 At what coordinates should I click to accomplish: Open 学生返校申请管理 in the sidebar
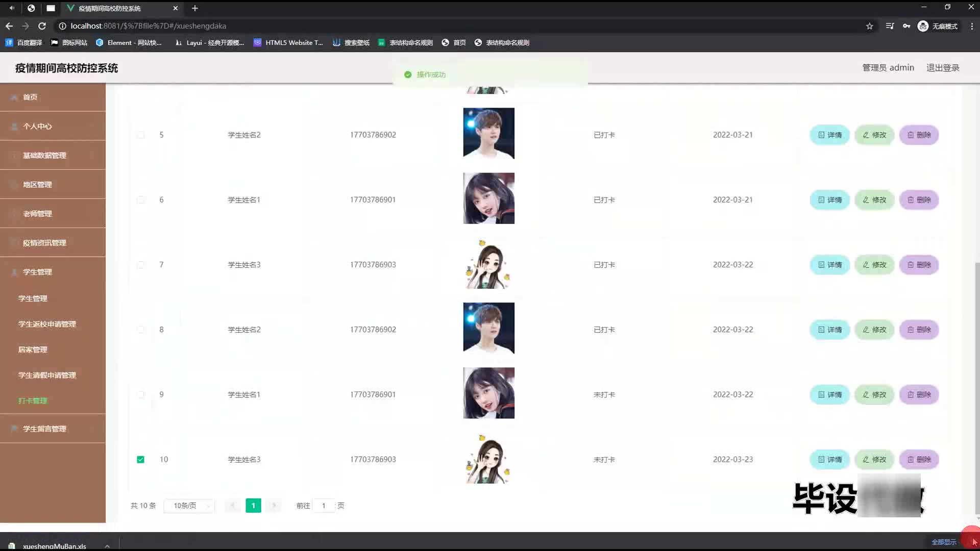[47, 324]
